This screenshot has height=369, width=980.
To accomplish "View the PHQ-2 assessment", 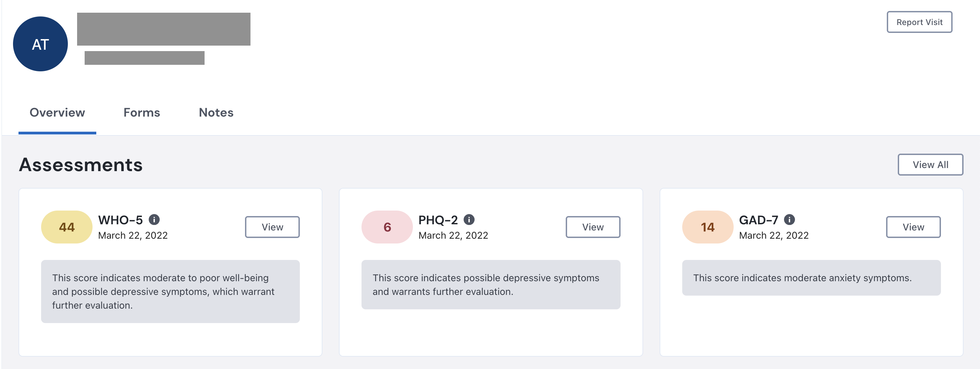I will (x=593, y=227).
